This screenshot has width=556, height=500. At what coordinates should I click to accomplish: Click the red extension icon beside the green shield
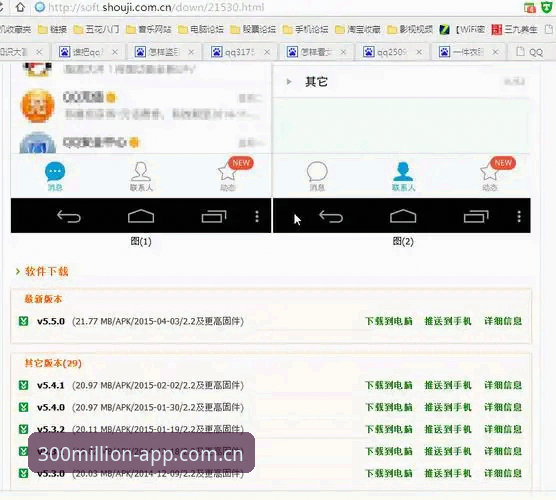click(x=530, y=7)
